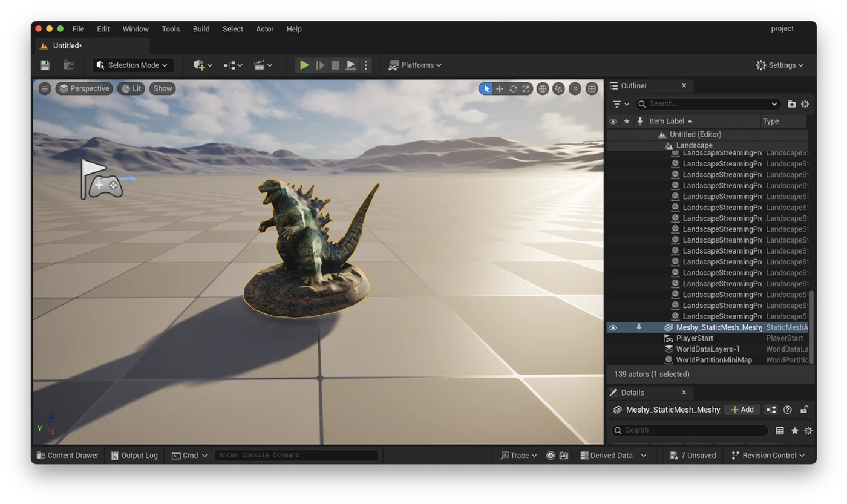Open the Window menu
Viewport: 847px width, 504px height.
(136, 29)
